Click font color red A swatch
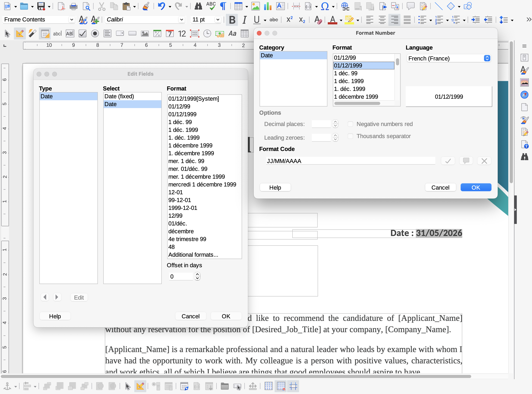The height and width of the screenshot is (394, 532). (333, 20)
